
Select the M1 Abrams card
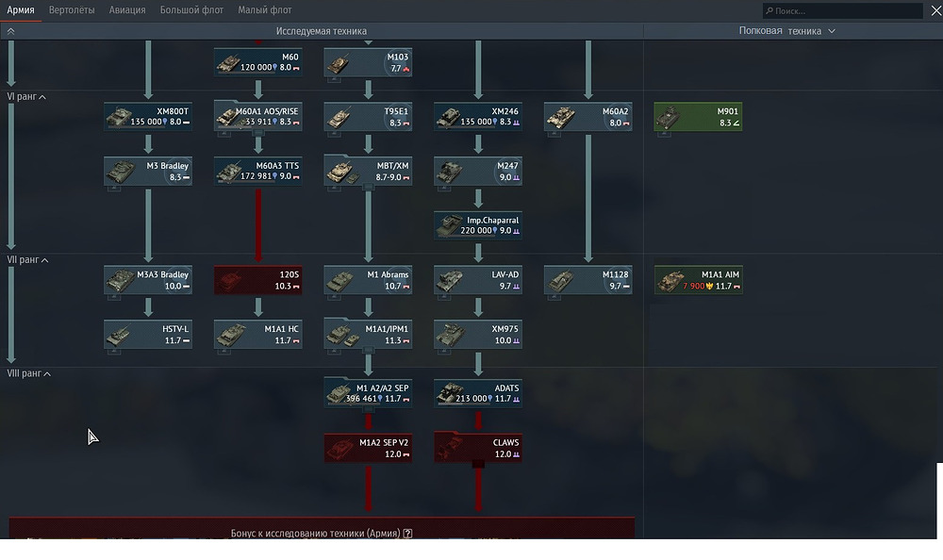[368, 280]
